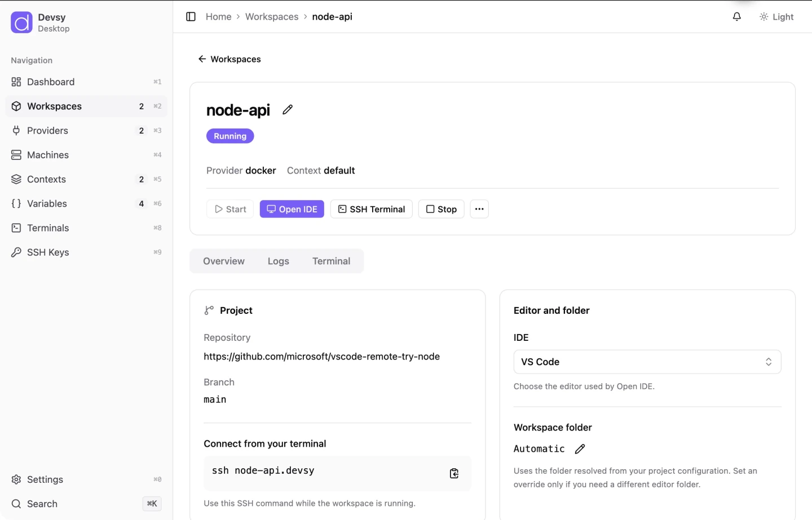Open the notifications bell
Screen dimensions: 812x520
pyautogui.click(x=736, y=17)
